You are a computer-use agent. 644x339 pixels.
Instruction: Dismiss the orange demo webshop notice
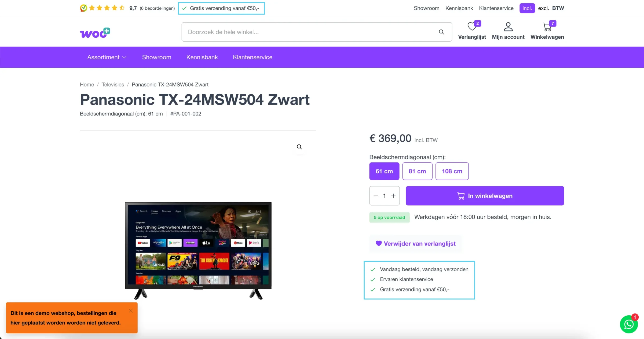pos(131,311)
